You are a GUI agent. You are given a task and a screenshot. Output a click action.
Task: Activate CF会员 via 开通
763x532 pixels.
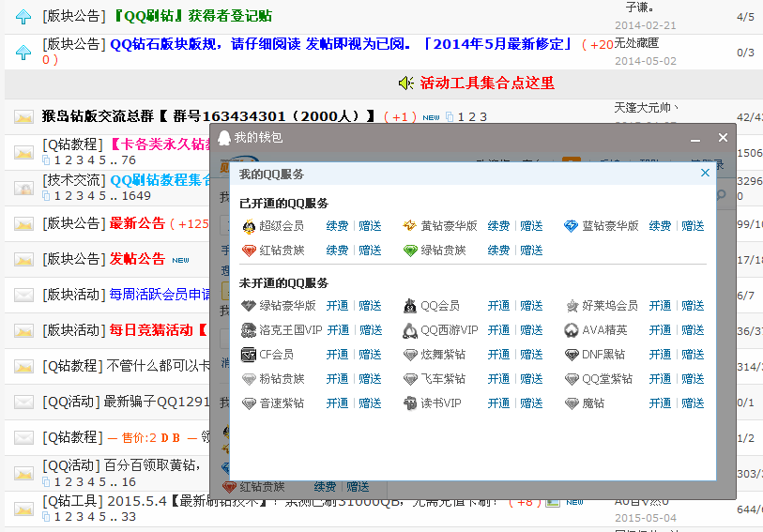click(x=337, y=355)
